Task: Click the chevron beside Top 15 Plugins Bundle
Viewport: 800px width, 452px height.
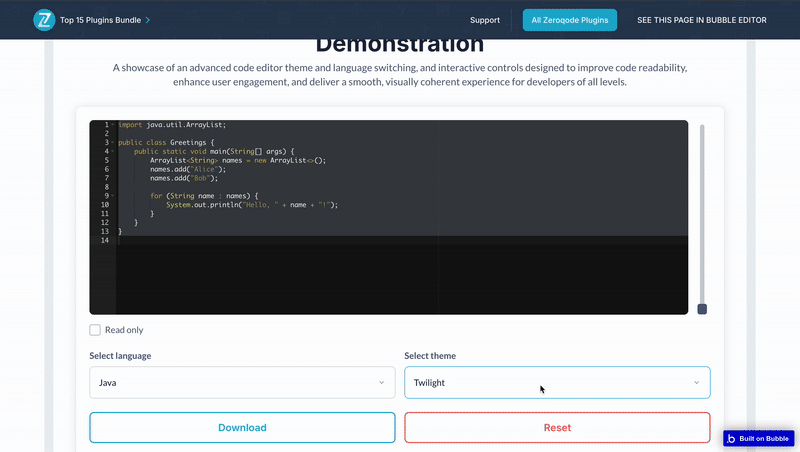Action: (x=149, y=20)
